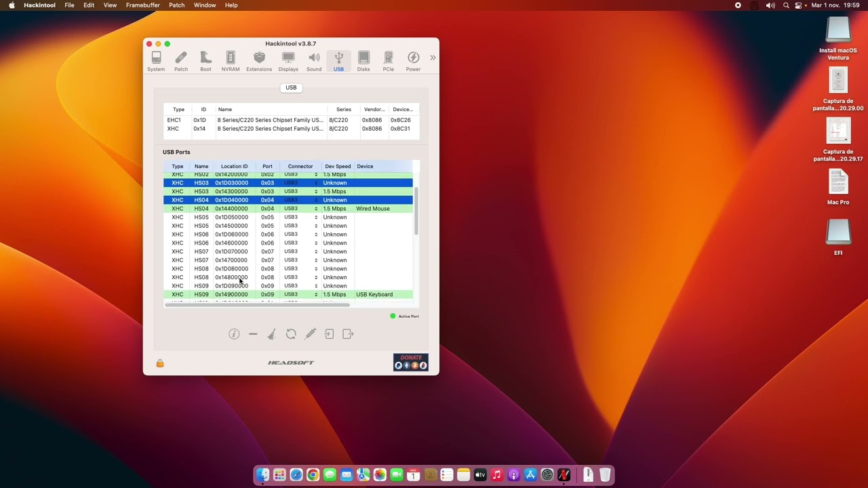Click the import USB ports icon
This screenshot has width=868, height=488.
coord(329,333)
